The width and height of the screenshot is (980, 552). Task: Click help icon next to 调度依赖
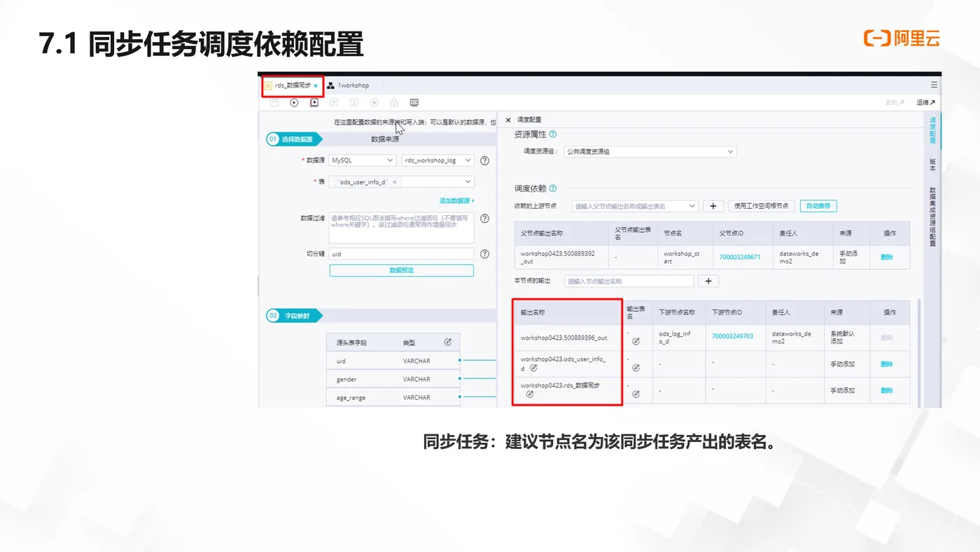point(553,188)
